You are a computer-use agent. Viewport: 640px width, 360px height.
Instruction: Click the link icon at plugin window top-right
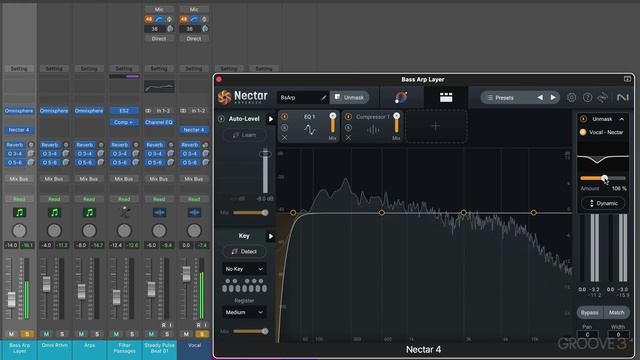pyautogui.click(x=627, y=79)
